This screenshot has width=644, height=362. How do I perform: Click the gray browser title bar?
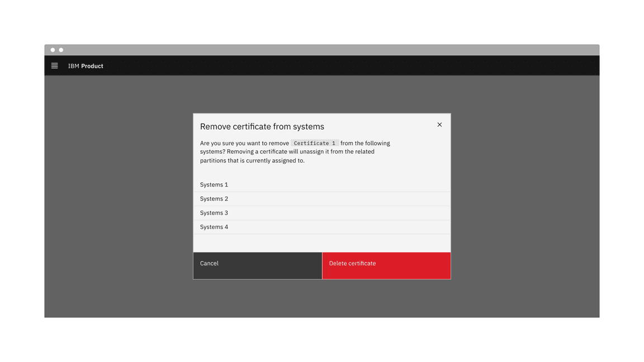(x=335, y=49)
